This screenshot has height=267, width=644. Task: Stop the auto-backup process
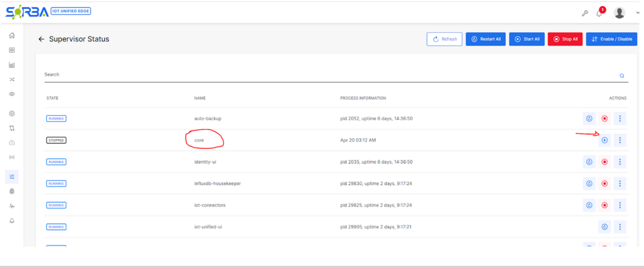[604, 119]
